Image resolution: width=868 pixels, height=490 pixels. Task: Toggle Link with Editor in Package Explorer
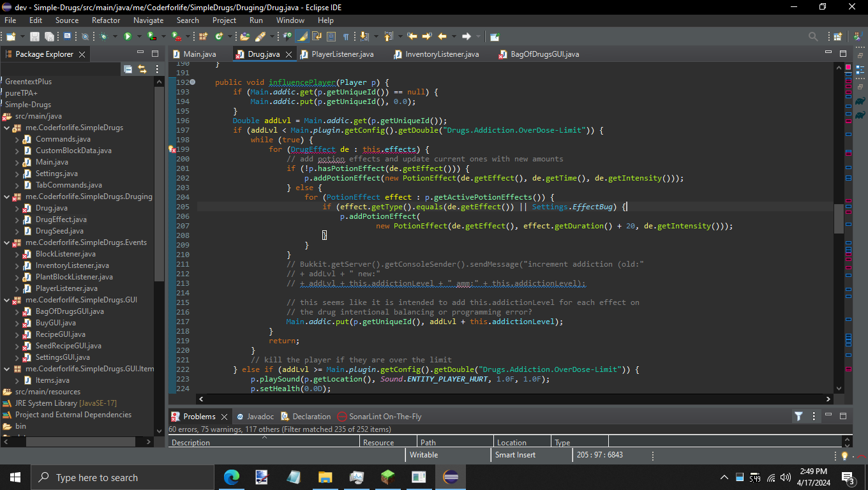142,69
